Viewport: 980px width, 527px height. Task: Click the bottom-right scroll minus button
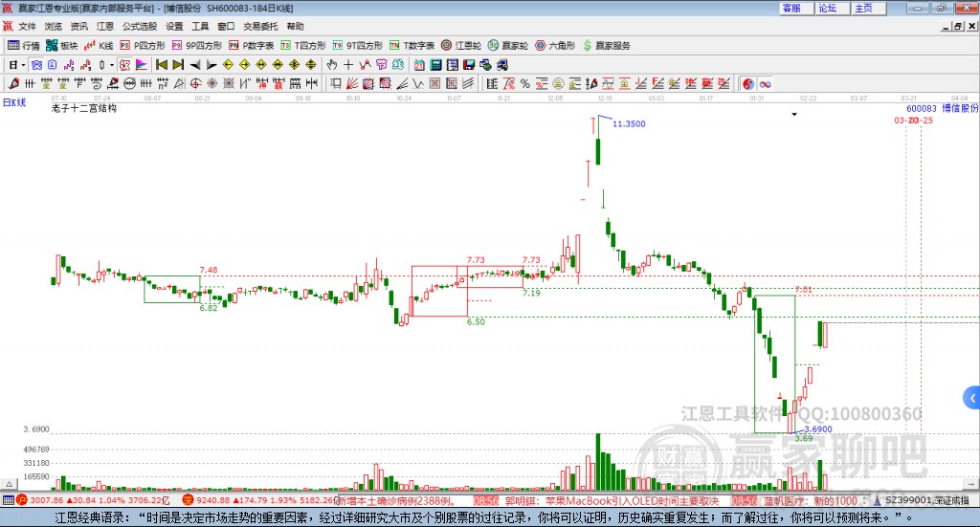(x=970, y=484)
